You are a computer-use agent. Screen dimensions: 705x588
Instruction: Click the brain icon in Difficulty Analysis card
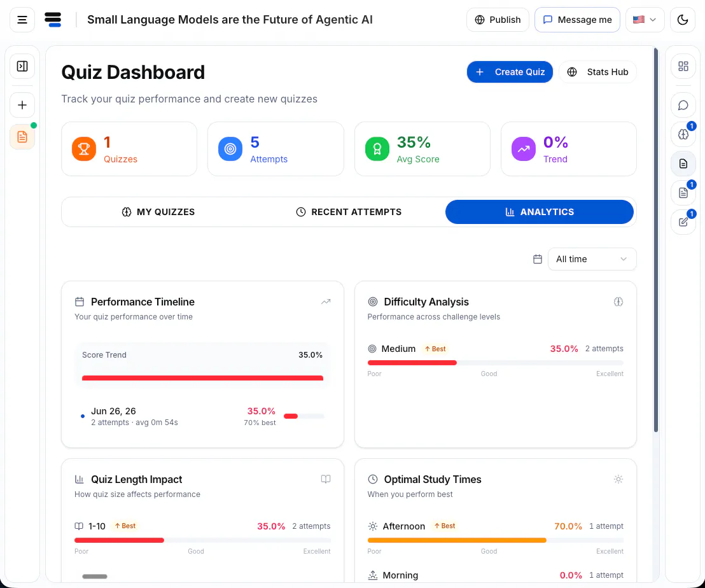[x=618, y=302]
